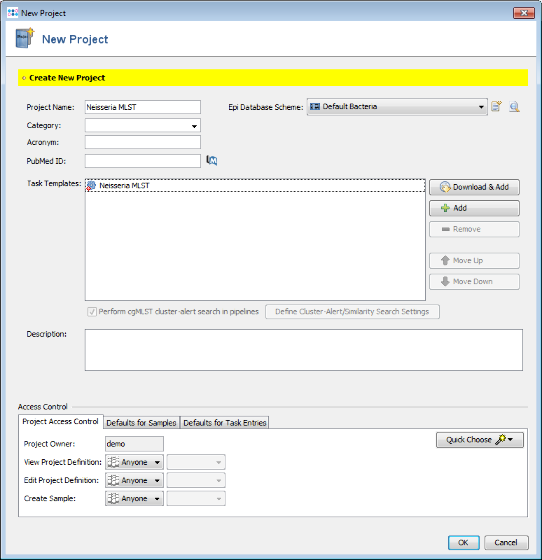Viewport: 542px width, 560px height.
Task: Click the edit Epi Database Scheme icon
Action: [496, 106]
